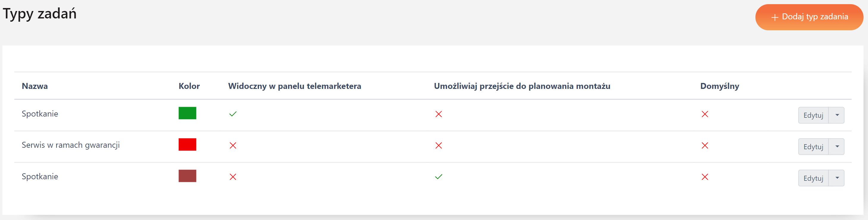The height and width of the screenshot is (220, 868).
Task: Expand dropdown beside Edytuj in Serwis row
Action: [837, 147]
